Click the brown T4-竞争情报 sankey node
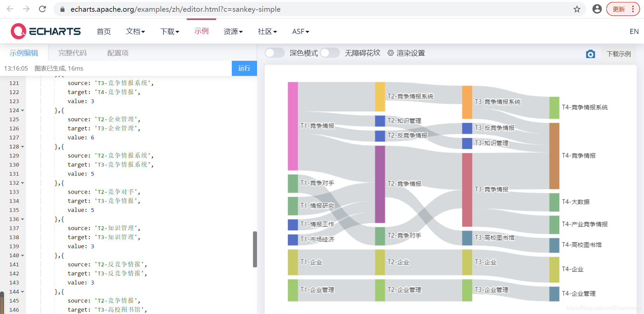This screenshot has width=644, height=314. tap(554, 156)
